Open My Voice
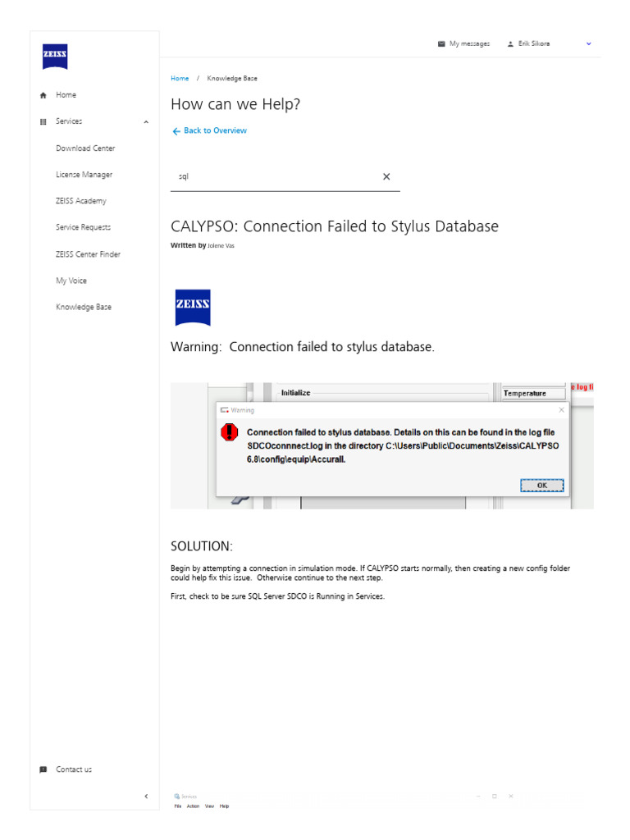 pyautogui.click(x=71, y=281)
